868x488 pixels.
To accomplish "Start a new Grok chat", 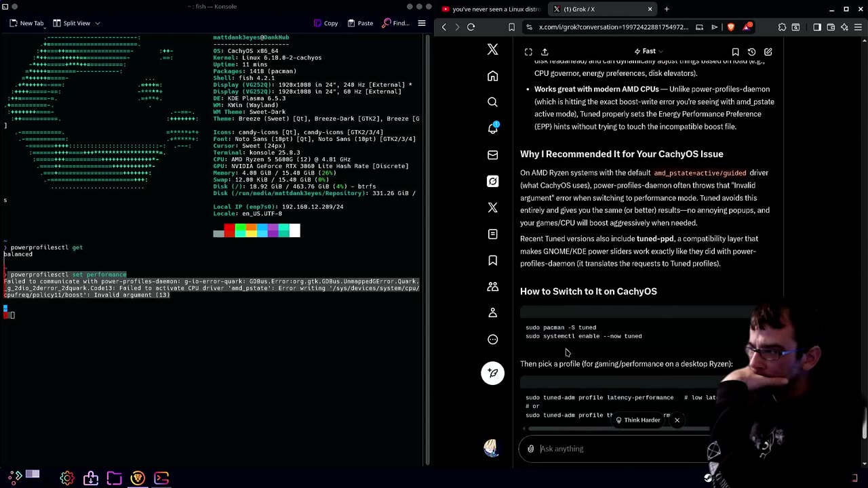I will [768, 52].
